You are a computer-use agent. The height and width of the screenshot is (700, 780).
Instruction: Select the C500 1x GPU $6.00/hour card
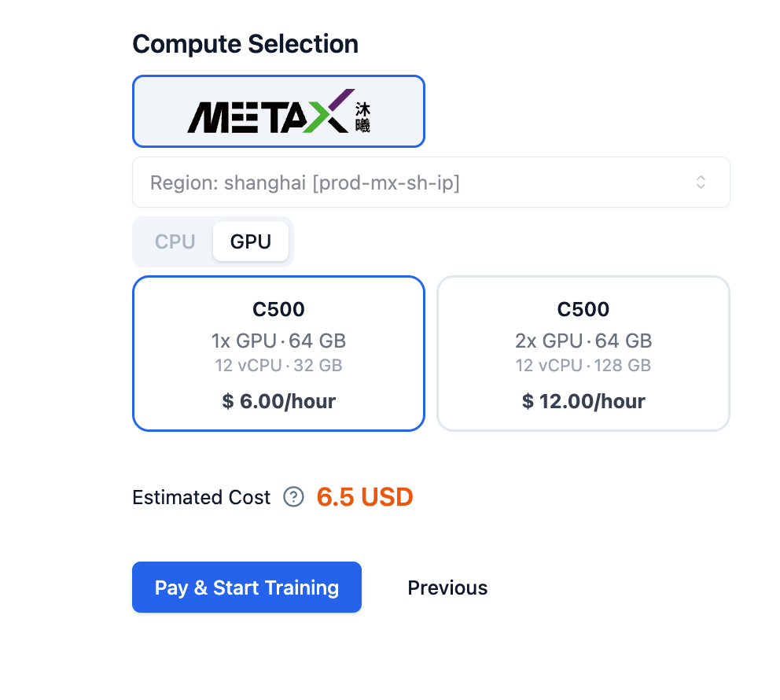(x=278, y=353)
